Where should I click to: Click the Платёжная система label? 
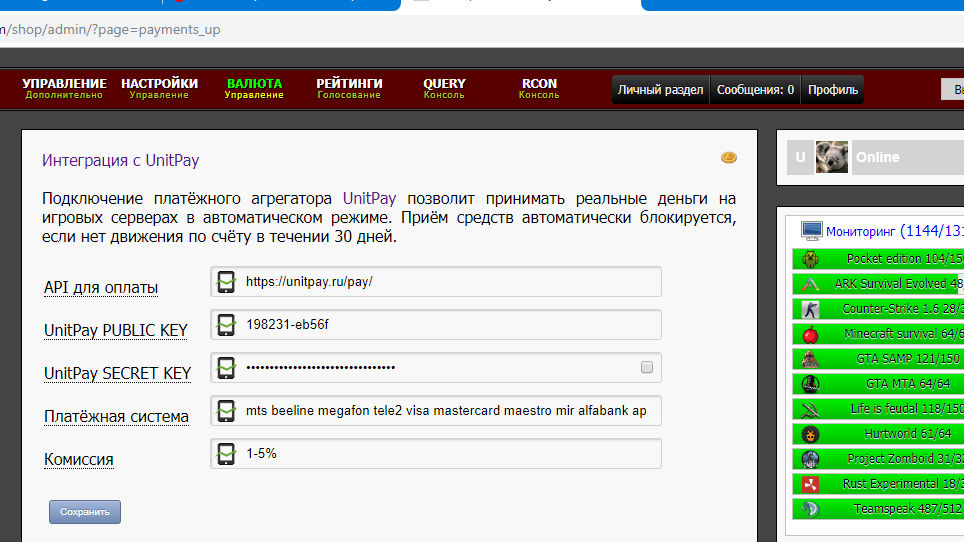pos(116,417)
